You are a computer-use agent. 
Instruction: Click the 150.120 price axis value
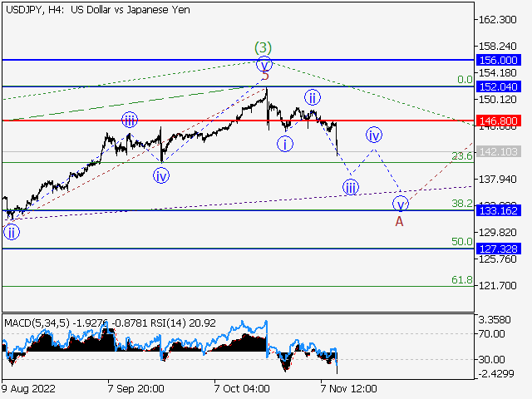(x=497, y=100)
